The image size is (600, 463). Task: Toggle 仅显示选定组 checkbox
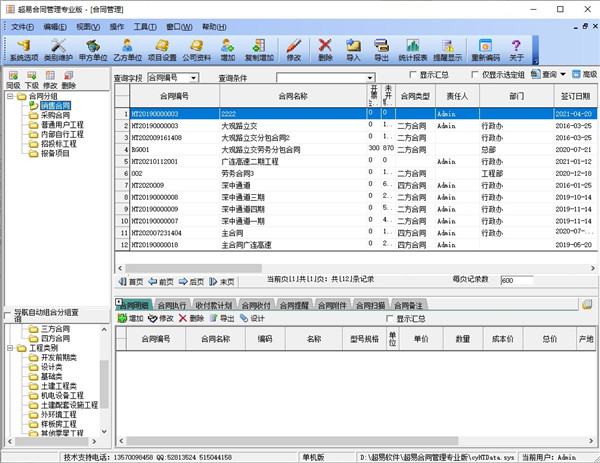474,75
